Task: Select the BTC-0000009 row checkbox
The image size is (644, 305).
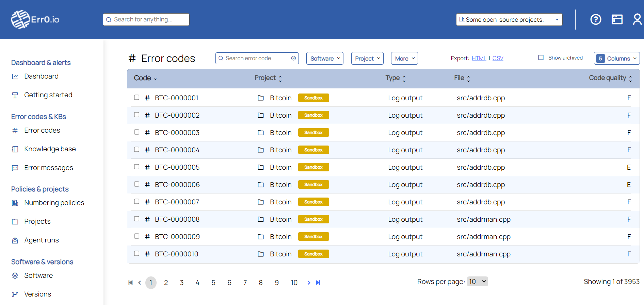Action: tap(137, 236)
